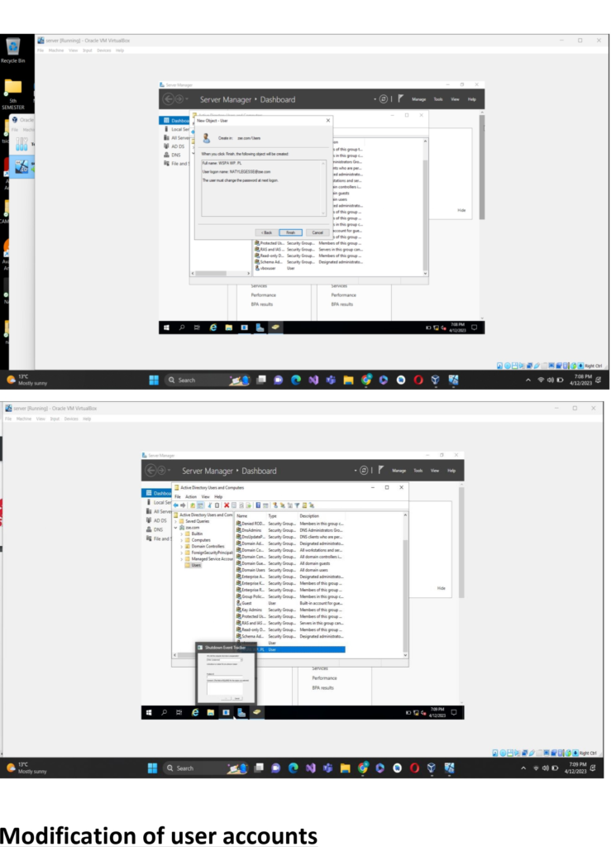Click the funnel filter icon in AD toolbar

pyautogui.click(x=297, y=505)
